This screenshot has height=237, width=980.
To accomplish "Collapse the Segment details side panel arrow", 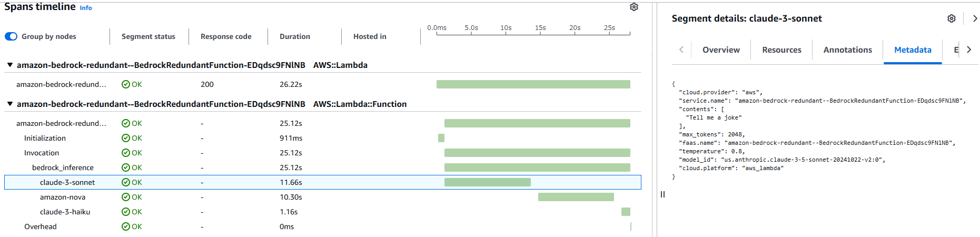I will point(975,18).
